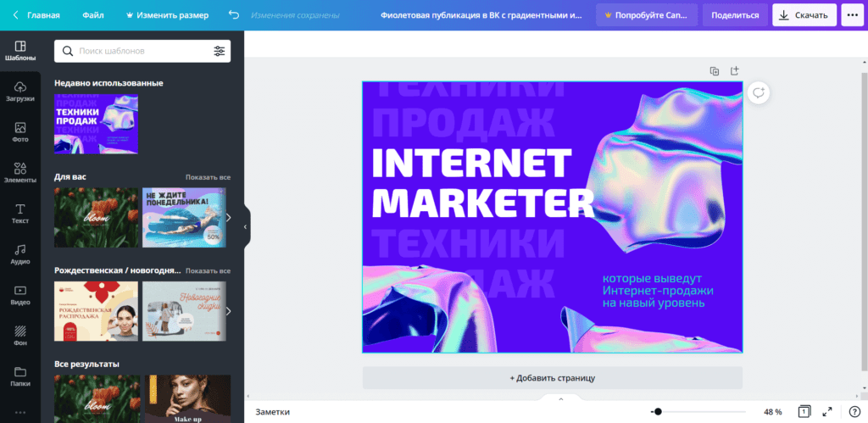Image resolution: width=868 pixels, height=423 pixels.
Task: Click the Попробуйте Canva Pro button
Action: click(x=647, y=15)
